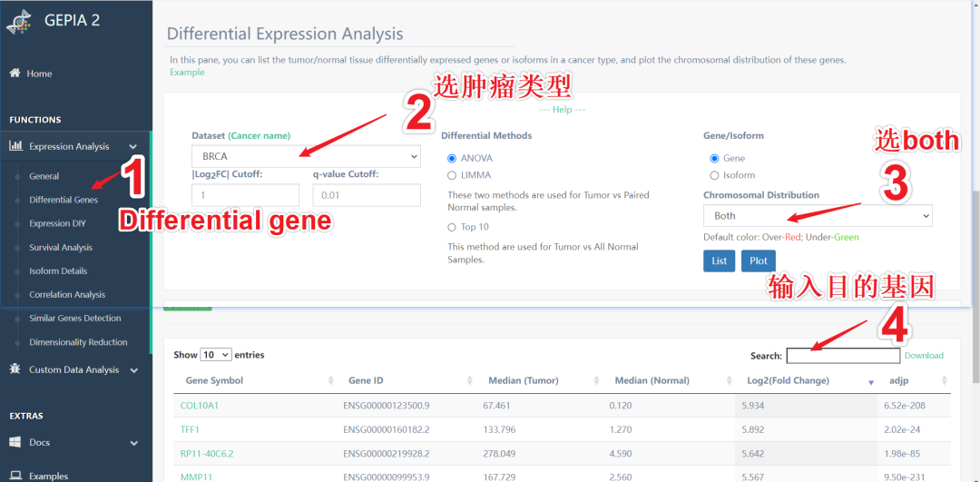Click the Help link
The image size is (980, 482).
pos(562,110)
